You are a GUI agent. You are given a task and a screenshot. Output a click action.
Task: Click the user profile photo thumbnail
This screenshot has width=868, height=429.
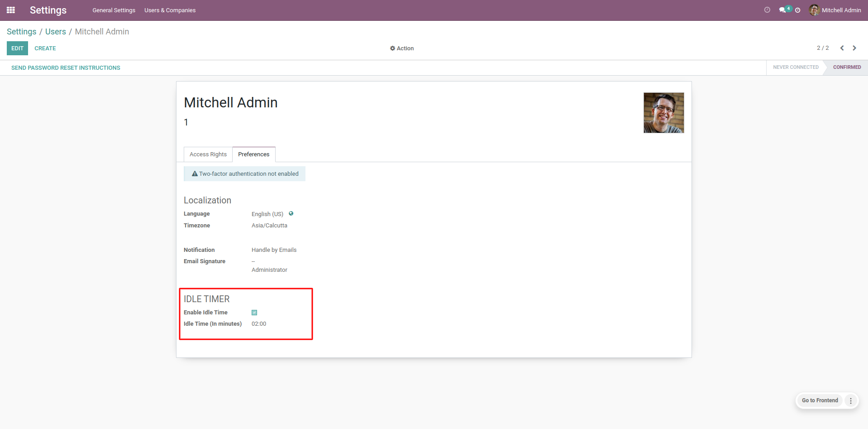click(x=664, y=113)
